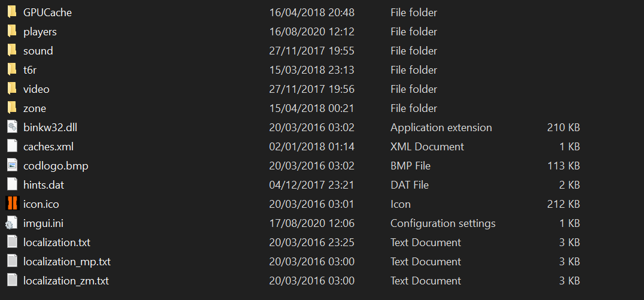This screenshot has width=644, height=300.
Task: Select the imgui.ini settings file icon
Action: [12, 223]
